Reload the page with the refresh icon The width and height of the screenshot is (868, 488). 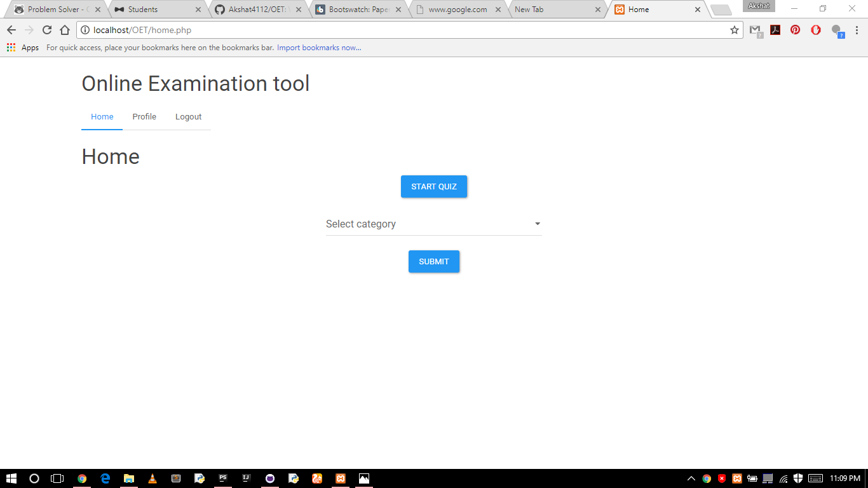coord(46,30)
